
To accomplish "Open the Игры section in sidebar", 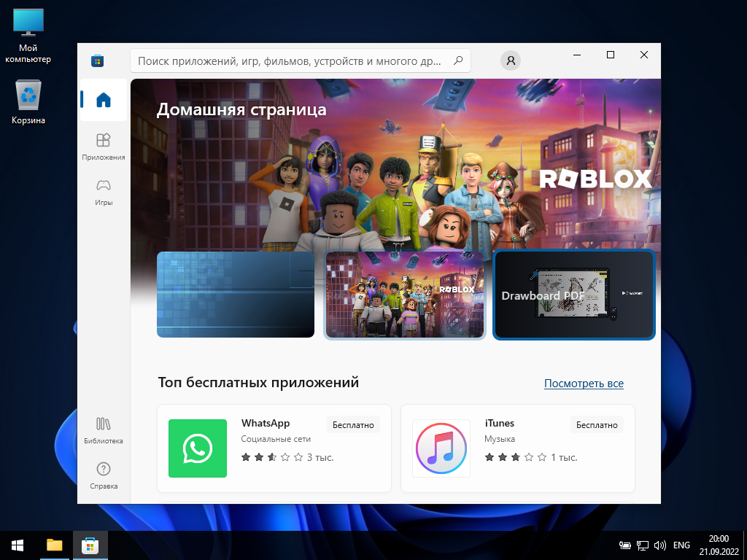I will pyautogui.click(x=103, y=191).
